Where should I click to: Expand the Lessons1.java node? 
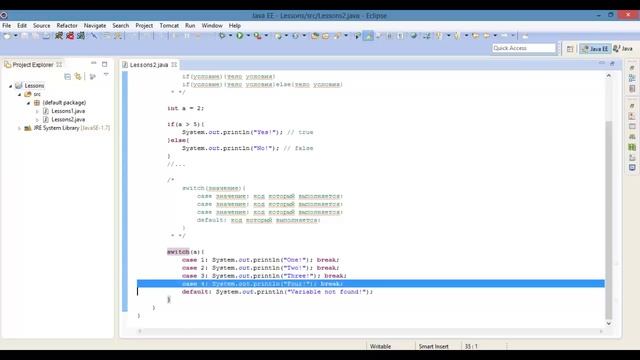pyautogui.click(x=37, y=111)
